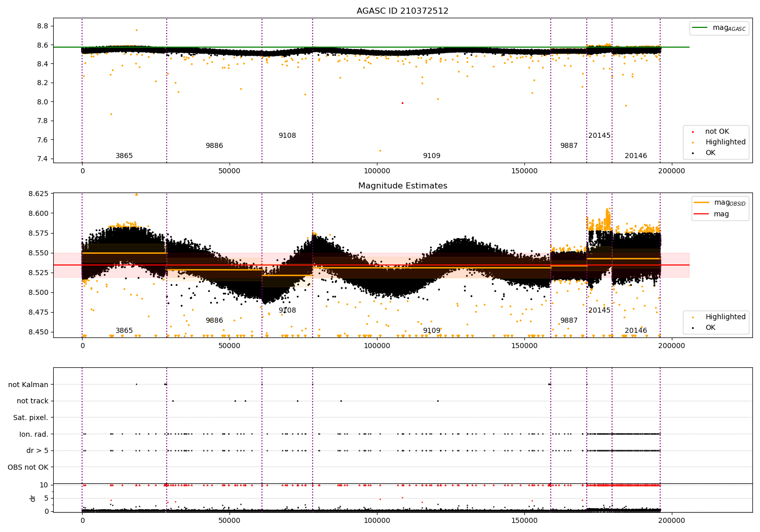Select label 9109 in the Magnitude Estimates plot
This screenshot has height=532, width=760.
[x=432, y=330]
